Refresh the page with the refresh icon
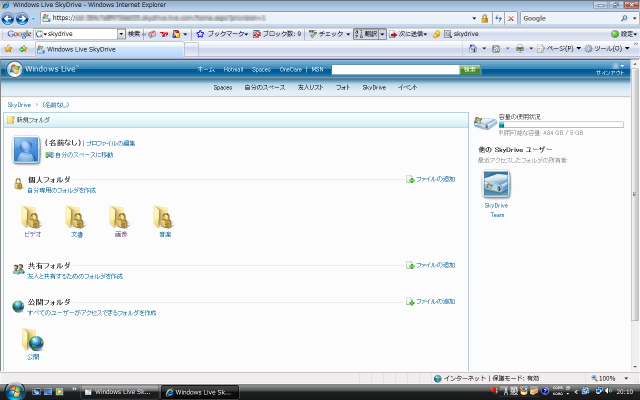The image size is (640, 400). click(498, 18)
